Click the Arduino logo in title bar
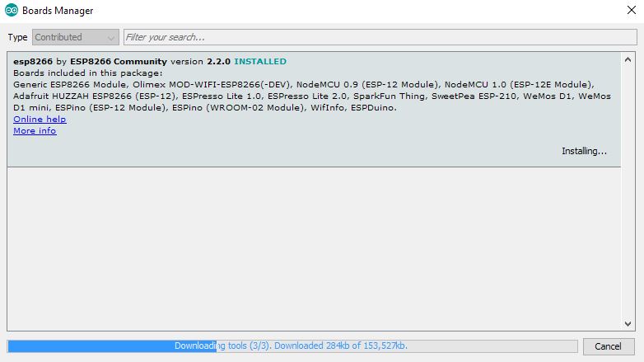644x362 pixels. [12, 10]
